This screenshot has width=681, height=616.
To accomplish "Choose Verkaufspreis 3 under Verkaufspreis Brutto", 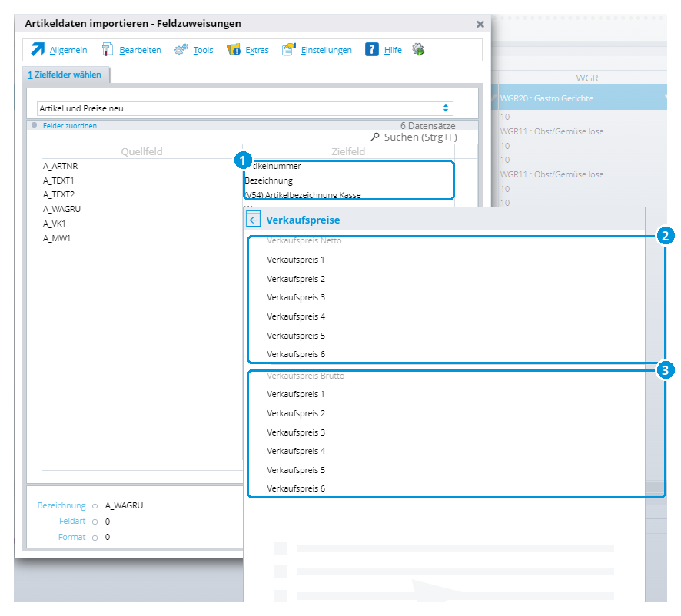I will click(296, 432).
